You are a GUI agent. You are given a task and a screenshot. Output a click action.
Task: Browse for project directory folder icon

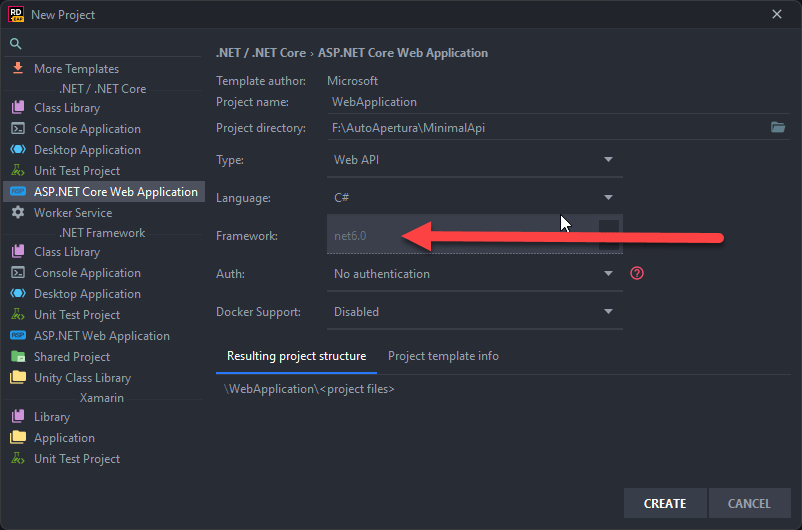[778, 127]
